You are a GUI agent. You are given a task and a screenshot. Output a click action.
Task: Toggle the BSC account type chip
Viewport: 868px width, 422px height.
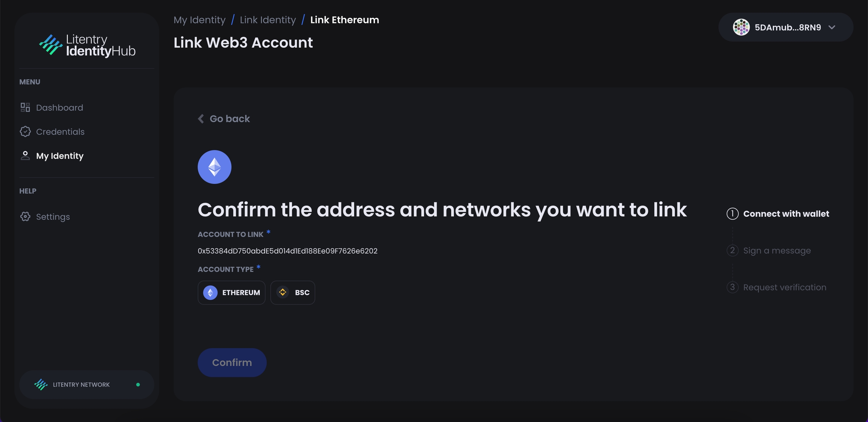click(x=293, y=292)
